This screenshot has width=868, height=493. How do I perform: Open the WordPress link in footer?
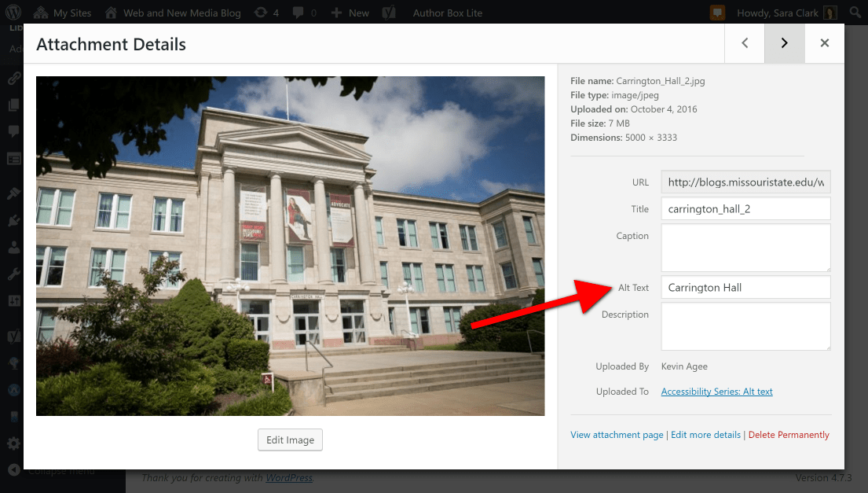(x=289, y=477)
